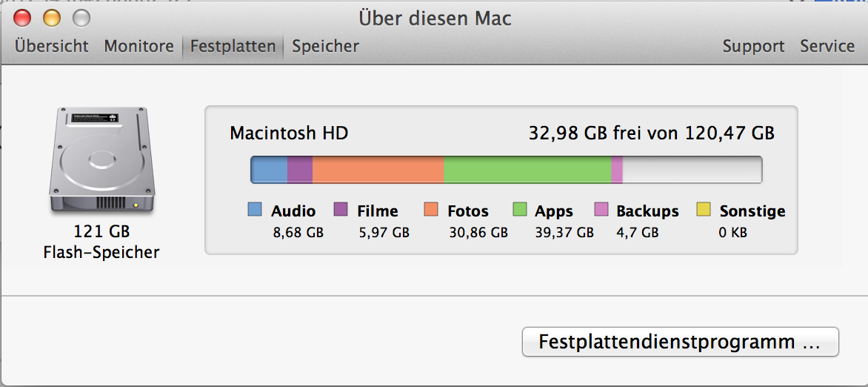Click the blue Audio segment in storage bar
The image size is (868, 387).
(x=269, y=170)
